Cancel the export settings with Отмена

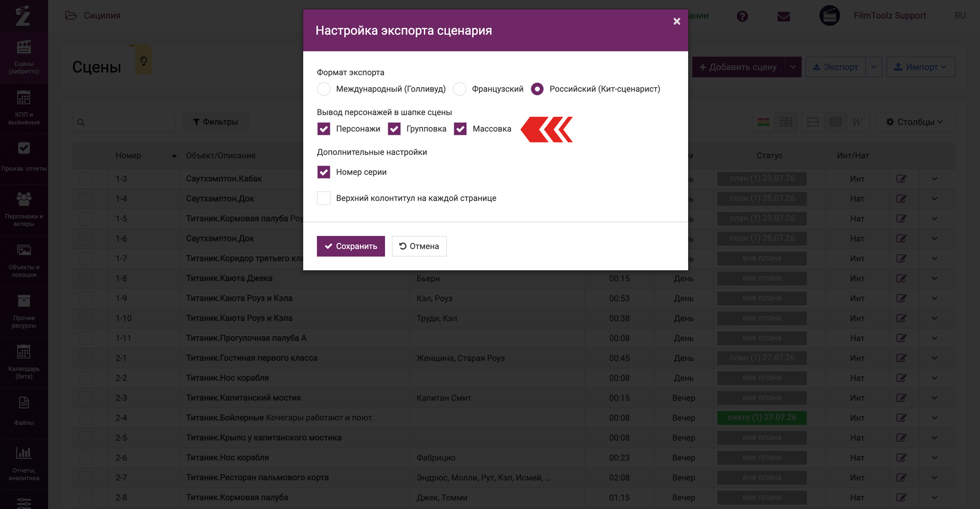click(419, 246)
